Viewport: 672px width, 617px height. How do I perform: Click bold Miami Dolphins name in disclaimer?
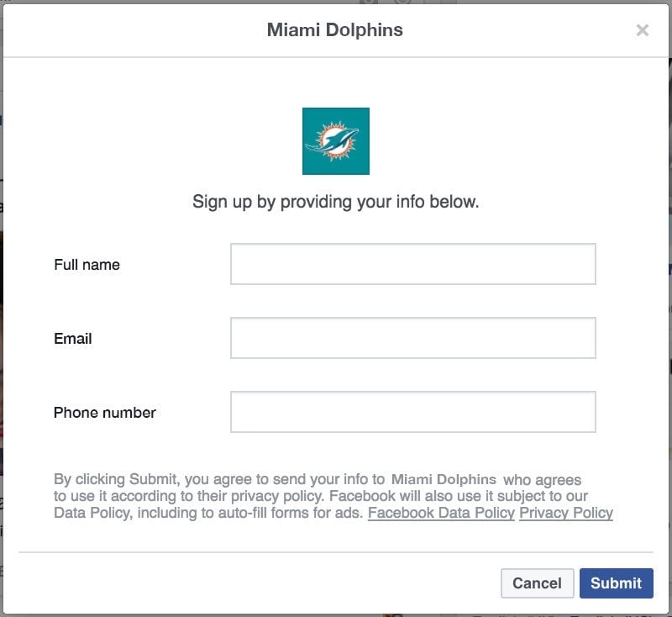444,479
